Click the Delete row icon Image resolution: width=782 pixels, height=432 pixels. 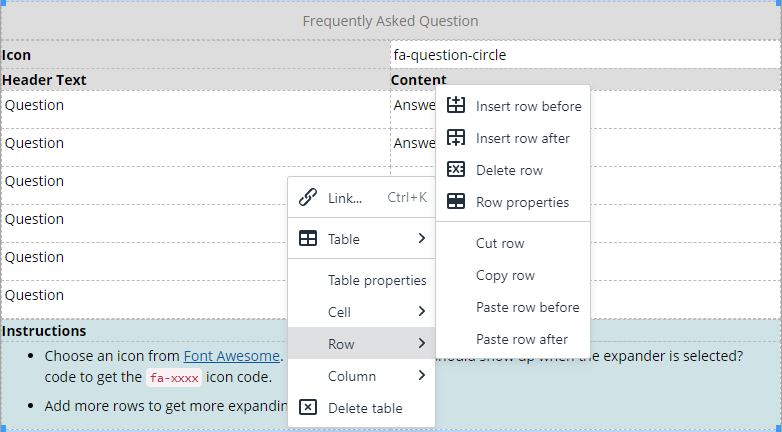click(456, 169)
